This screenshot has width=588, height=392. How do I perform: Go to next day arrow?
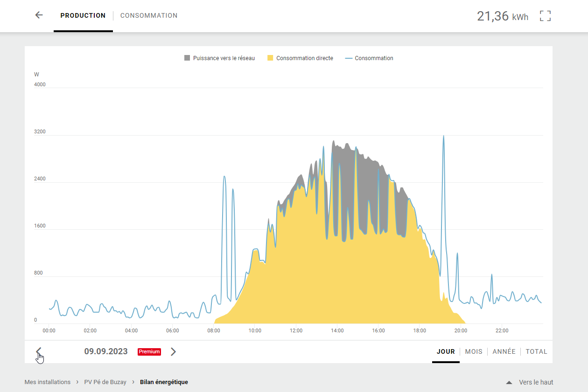173,351
